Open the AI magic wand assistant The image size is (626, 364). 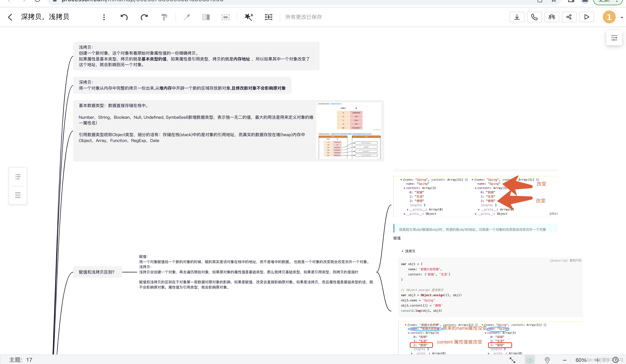click(x=249, y=17)
